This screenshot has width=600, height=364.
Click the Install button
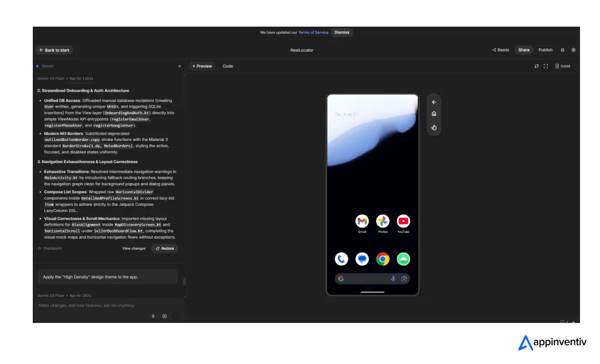coord(562,66)
